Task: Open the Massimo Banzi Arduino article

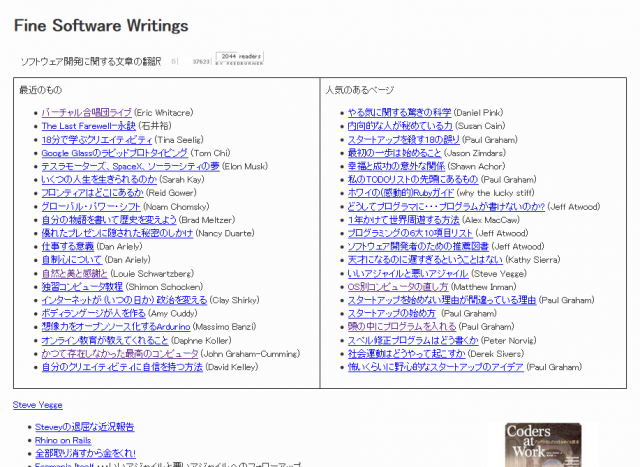Action: point(116,327)
